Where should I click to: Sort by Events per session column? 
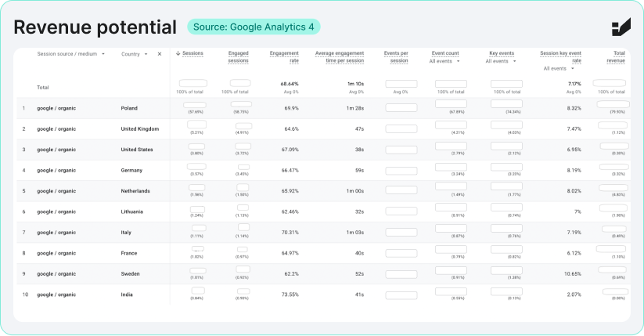[396, 57]
